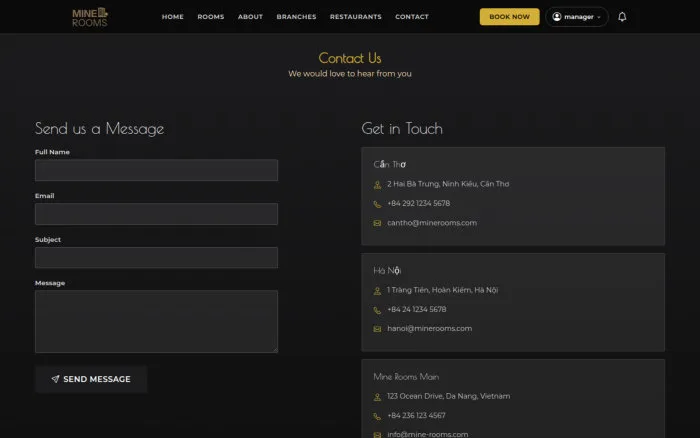Image resolution: width=700 pixels, height=438 pixels.
Task: Navigate to Restaurants in the navbar
Action: [356, 17]
